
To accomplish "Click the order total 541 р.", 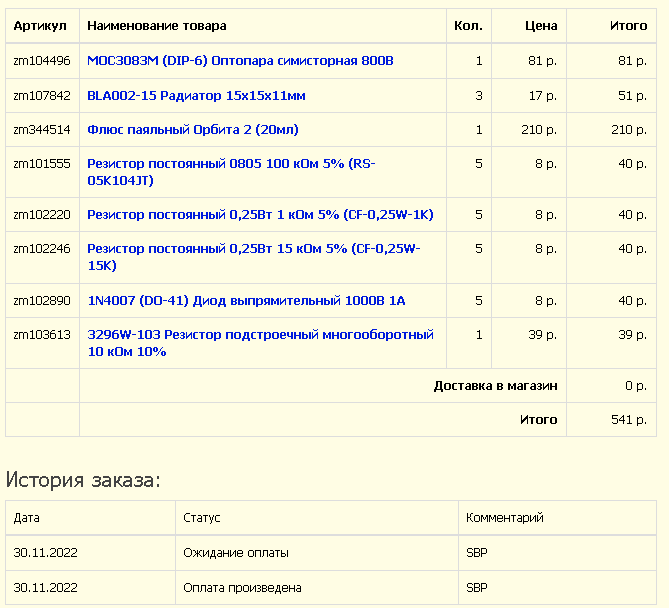I will click(x=628, y=420).
